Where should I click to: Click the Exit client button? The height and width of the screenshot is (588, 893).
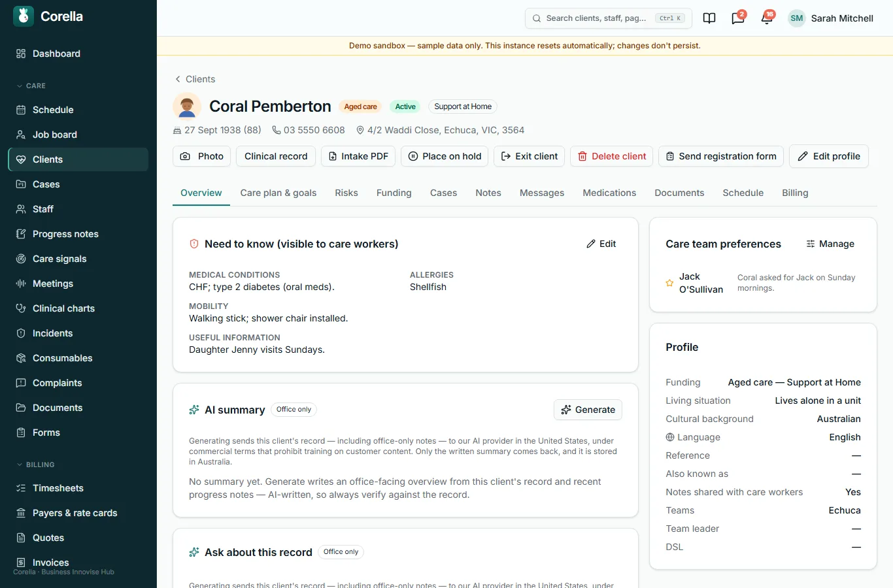[530, 156]
